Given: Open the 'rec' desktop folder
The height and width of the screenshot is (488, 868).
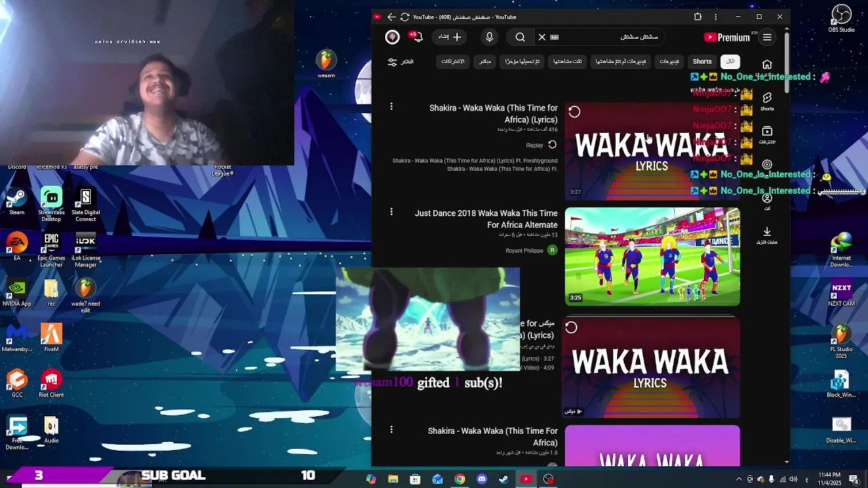Looking at the screenshot, I should point(51,293).
